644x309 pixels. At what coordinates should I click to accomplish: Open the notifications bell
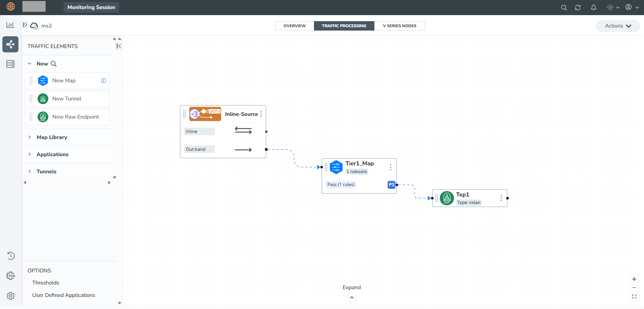click(593, 7)
